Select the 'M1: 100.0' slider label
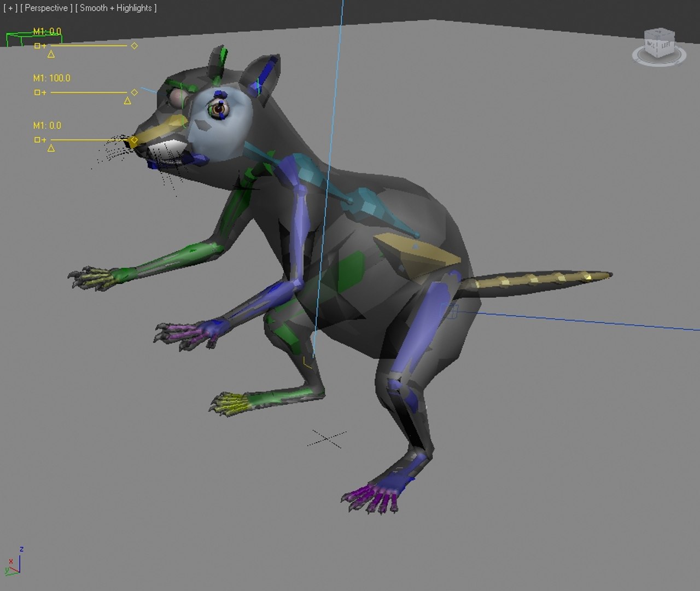 (x=52, y=78)
